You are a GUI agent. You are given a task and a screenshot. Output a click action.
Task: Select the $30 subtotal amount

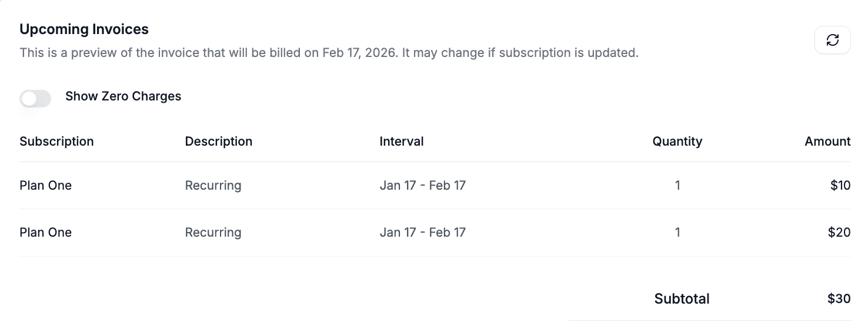tap(839, 299)
